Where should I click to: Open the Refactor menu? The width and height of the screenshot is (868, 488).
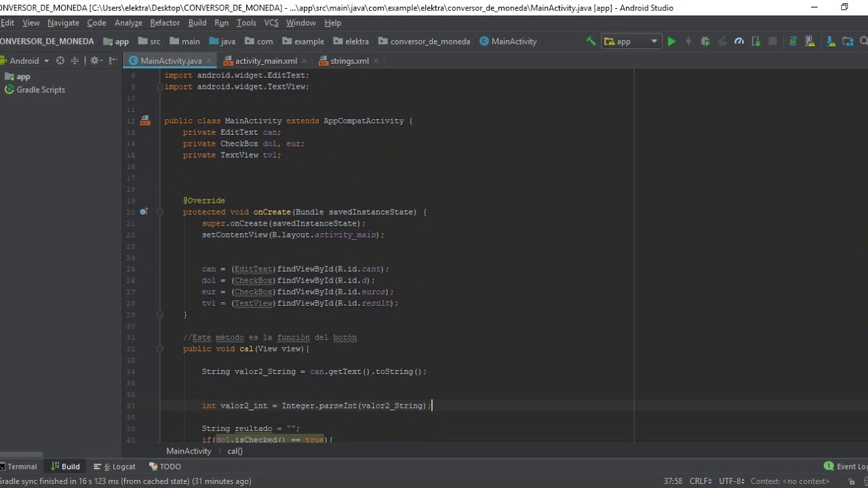tap(165, 22)
